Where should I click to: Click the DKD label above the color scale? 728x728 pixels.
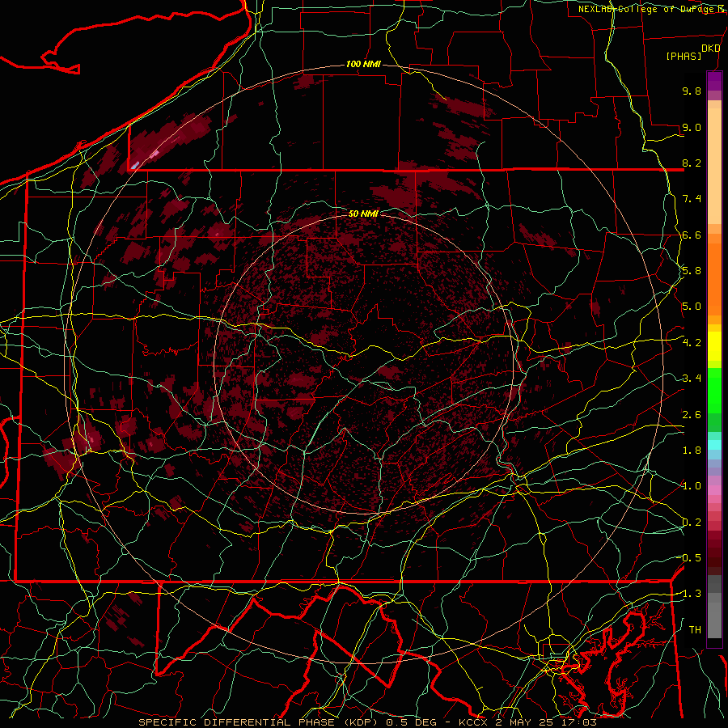(711, 49)
